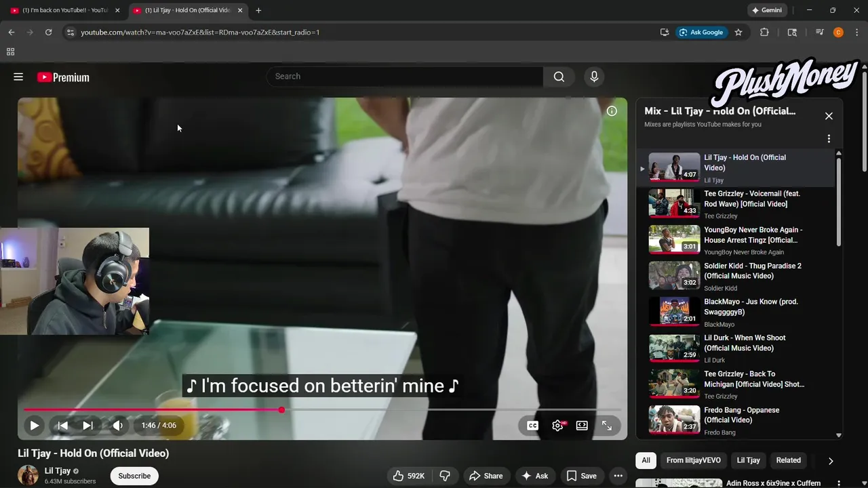Mute the video volume speaker

coord(118,426)
